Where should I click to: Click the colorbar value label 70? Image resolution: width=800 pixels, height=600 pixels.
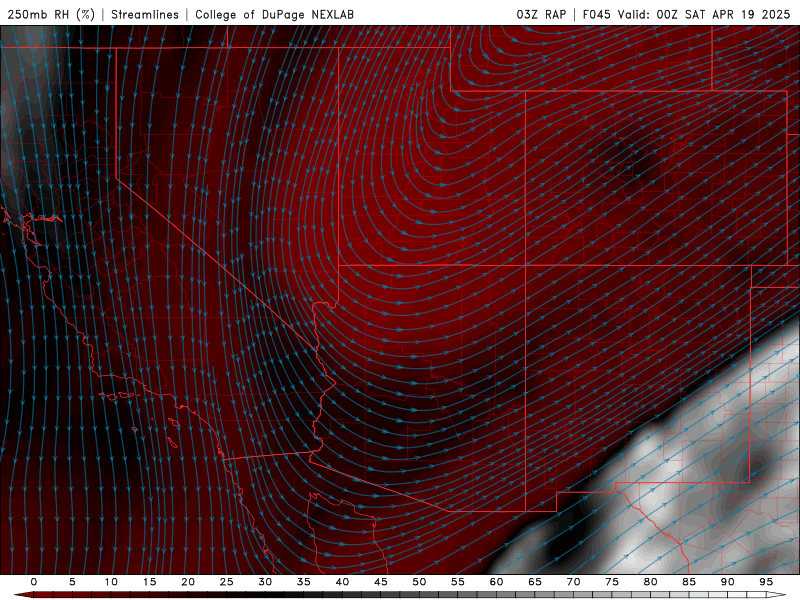coord(573,582)
